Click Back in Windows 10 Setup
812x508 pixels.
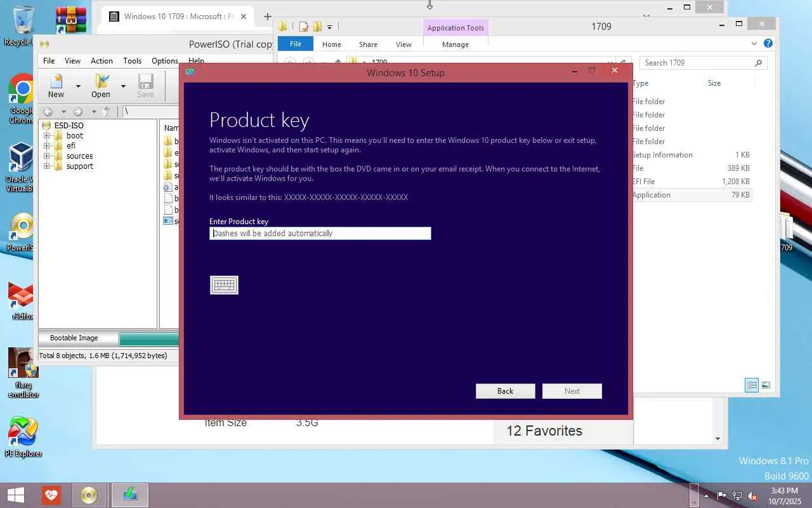point(506,391)
